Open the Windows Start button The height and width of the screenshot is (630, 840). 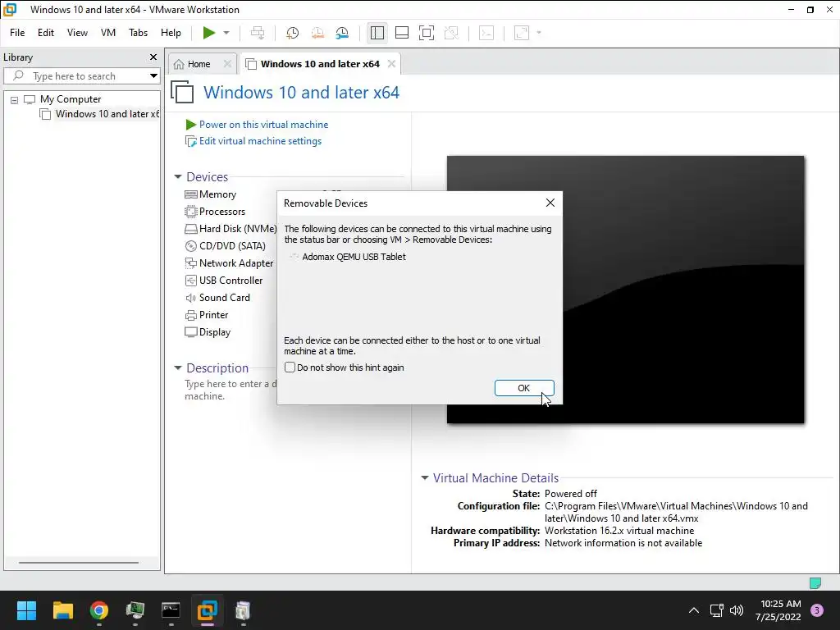(x=26, y=610)
